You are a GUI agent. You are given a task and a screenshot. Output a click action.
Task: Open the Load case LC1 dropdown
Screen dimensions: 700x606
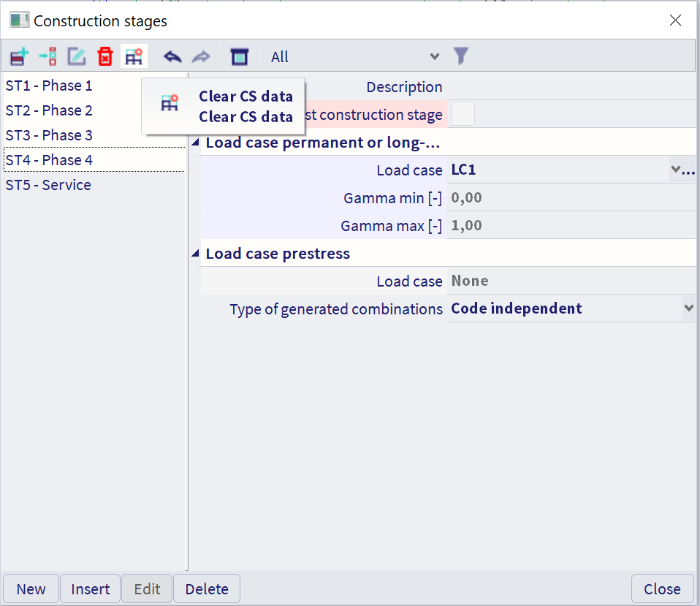(675, 170)
